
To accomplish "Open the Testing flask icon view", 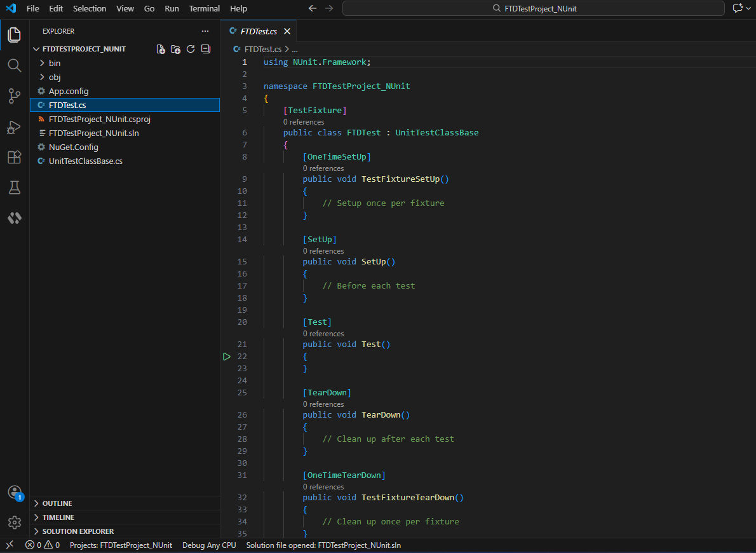I will 14,188.
